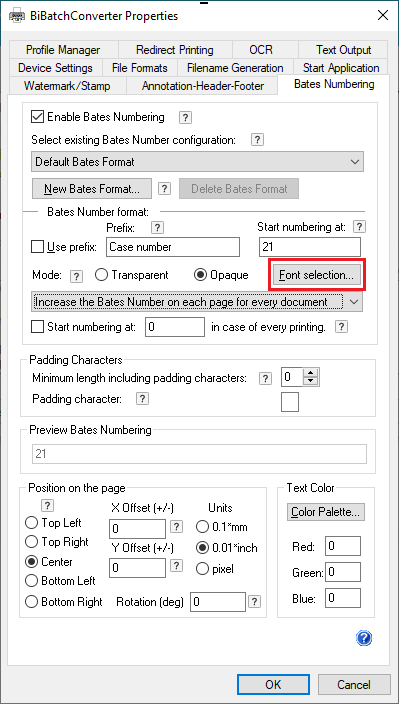Image resolution: width=399 pixels, height=704 pixels.
Task: Open the blue help icon at bottom right
Action: pos(364,638)
